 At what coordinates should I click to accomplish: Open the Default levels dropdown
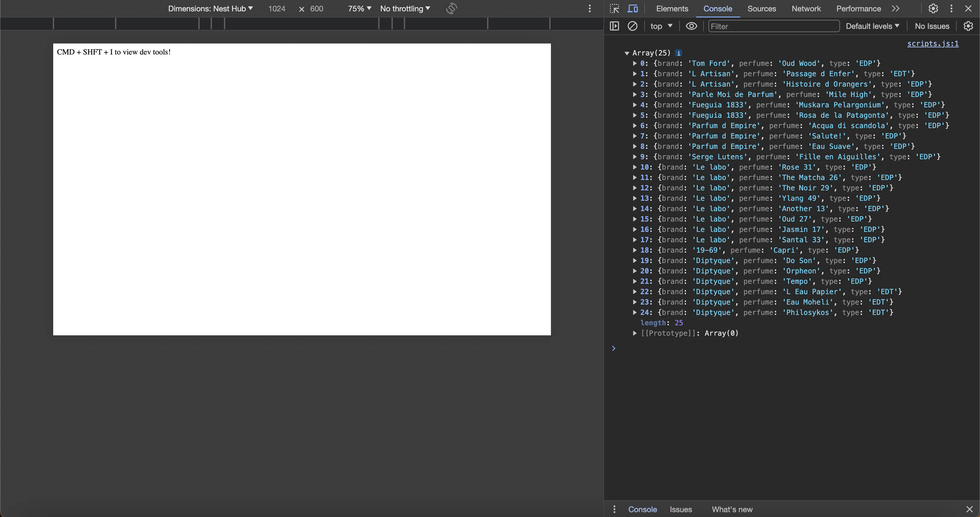(x=872, y=26)
